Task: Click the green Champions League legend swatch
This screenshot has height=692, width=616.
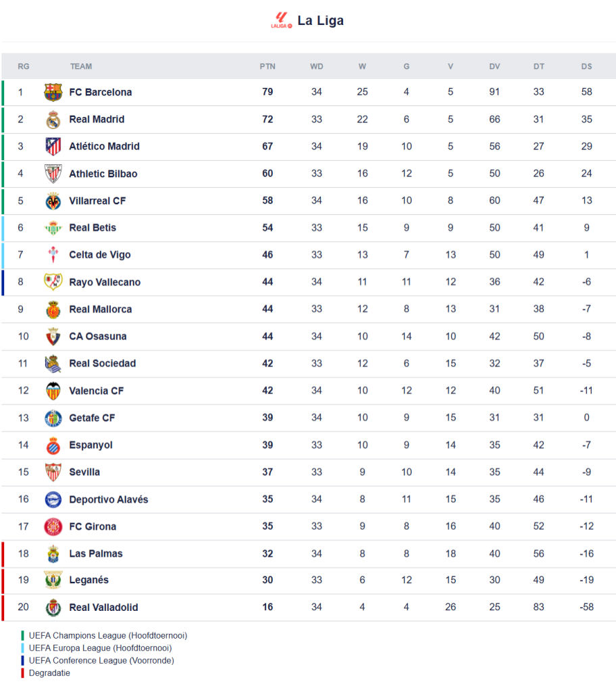Action: [x=22, y=635]
